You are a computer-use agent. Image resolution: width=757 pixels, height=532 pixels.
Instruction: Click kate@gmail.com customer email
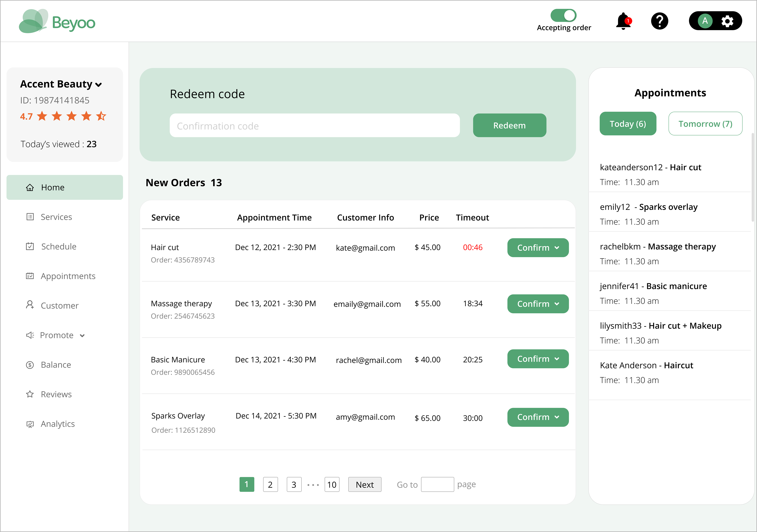(365, 248)
